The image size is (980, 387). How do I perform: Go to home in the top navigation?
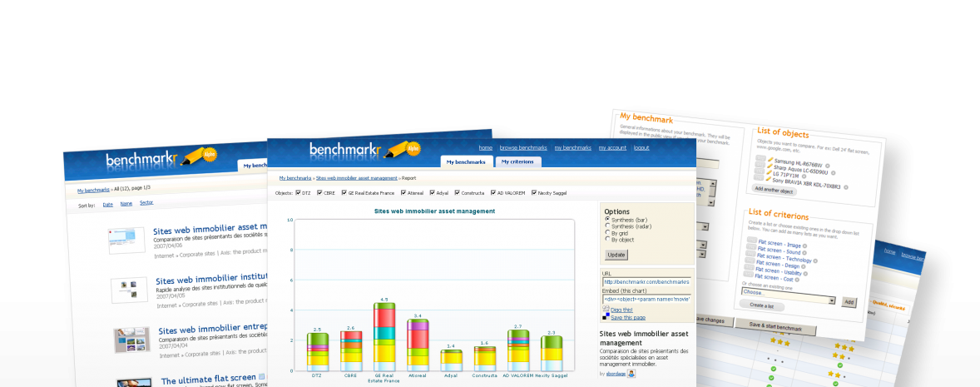pos(485,147)
